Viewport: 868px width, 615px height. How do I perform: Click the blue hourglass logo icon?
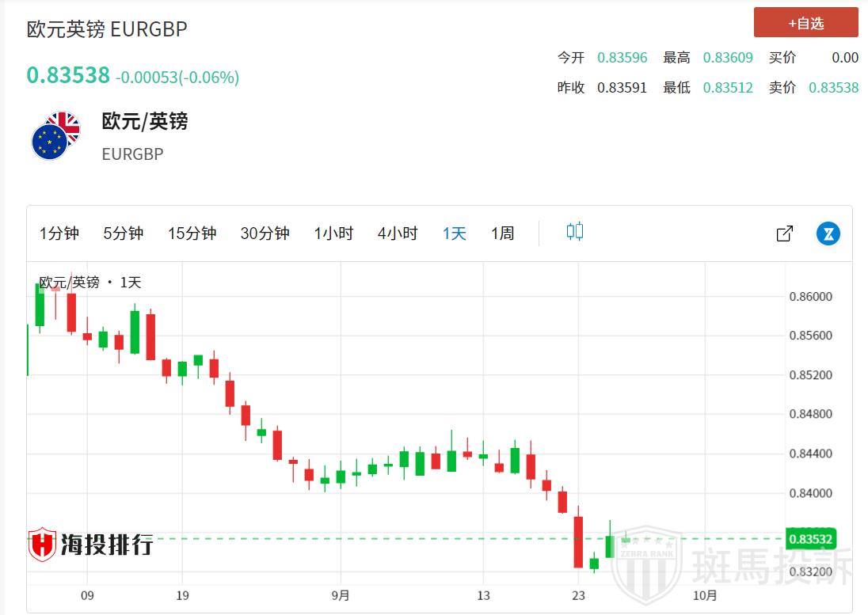[x=828, y=233]
